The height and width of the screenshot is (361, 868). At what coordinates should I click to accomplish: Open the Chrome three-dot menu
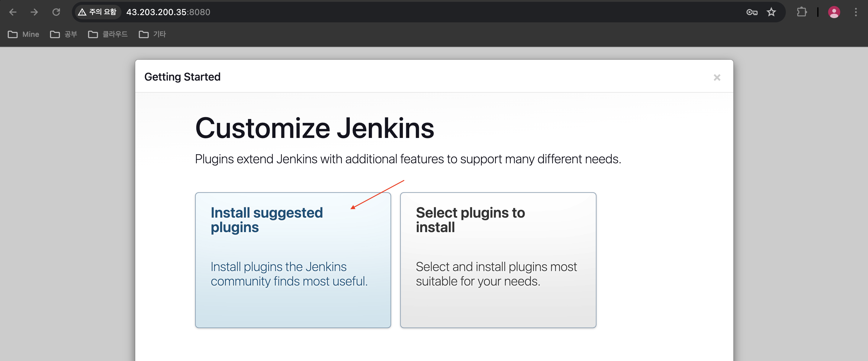point(856,12)
